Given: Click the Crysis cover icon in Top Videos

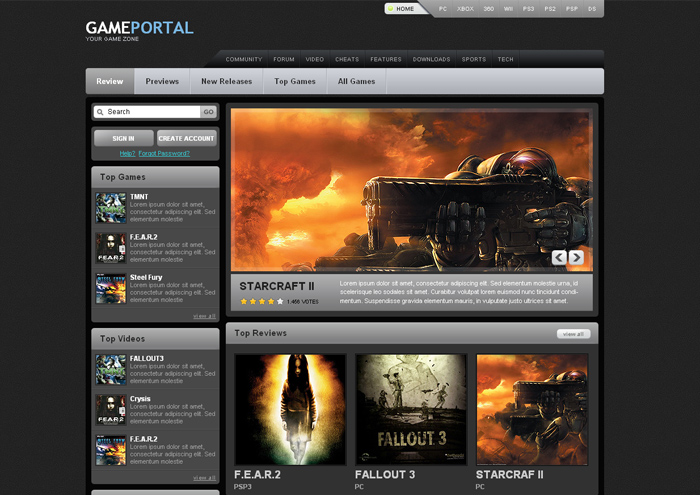Looking at the screenshot, I should point(110,410).
